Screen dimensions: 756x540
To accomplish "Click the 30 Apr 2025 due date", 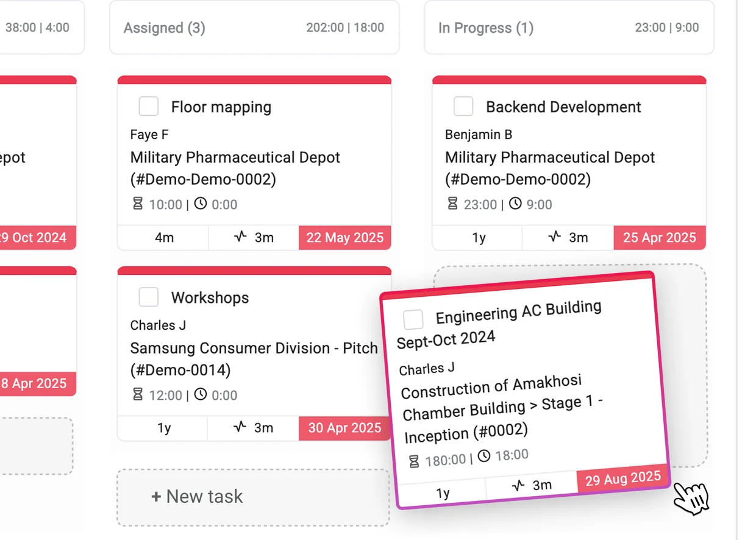I will pyautogui.click(x=345, y=428).
